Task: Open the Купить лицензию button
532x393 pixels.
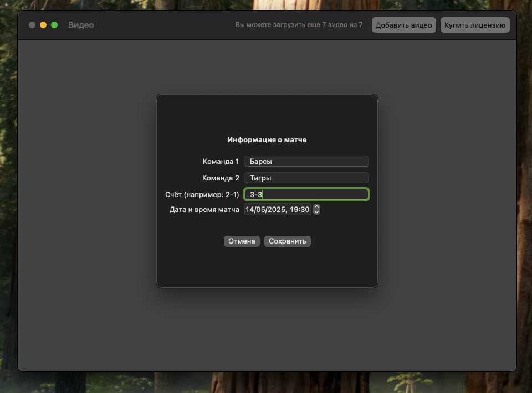Action: (475, 25)
